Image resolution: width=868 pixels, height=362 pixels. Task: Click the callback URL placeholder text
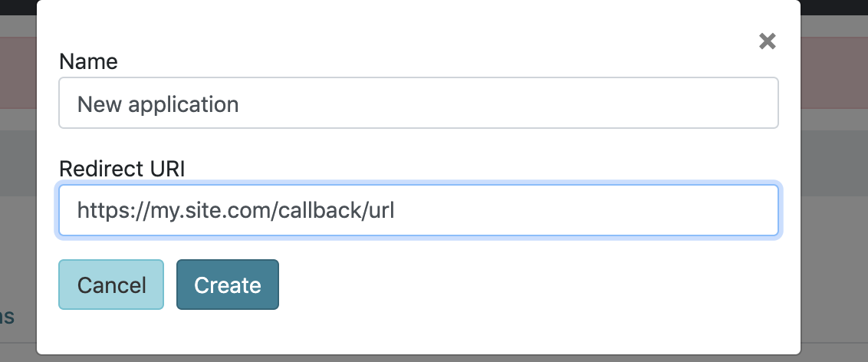(235, 209)
